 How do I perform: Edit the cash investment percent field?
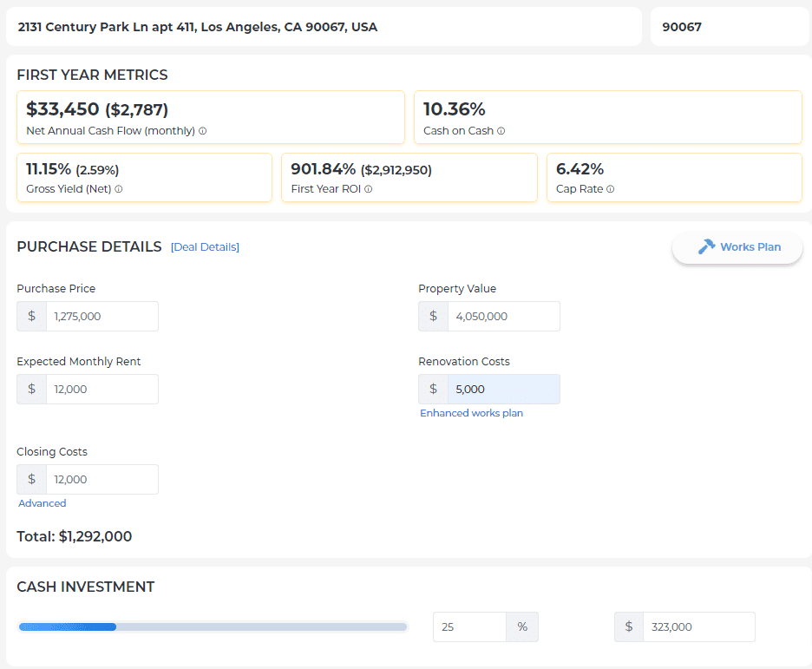469,627
